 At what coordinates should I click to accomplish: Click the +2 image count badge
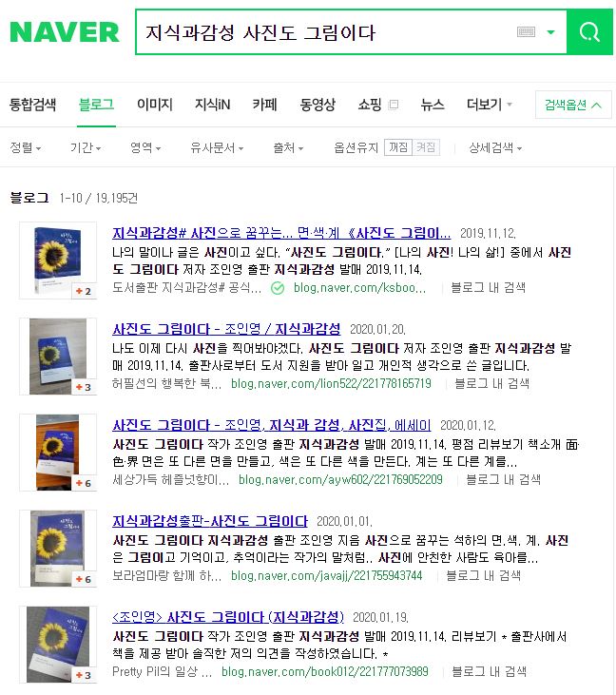[84, 291]
